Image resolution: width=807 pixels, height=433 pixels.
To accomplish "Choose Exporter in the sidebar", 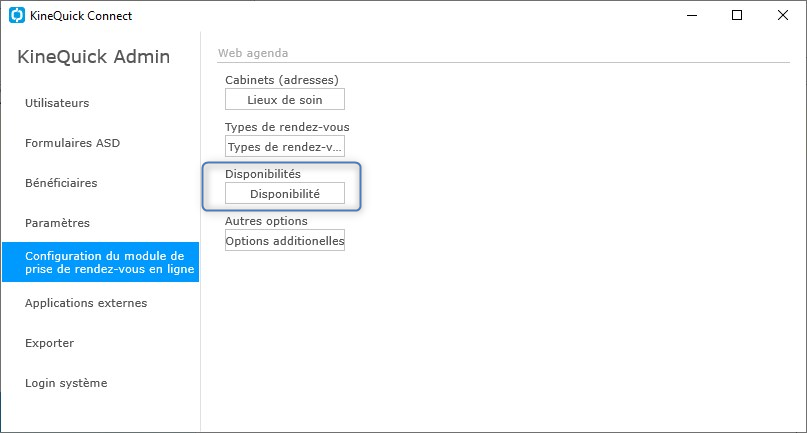I will [49, 343].
